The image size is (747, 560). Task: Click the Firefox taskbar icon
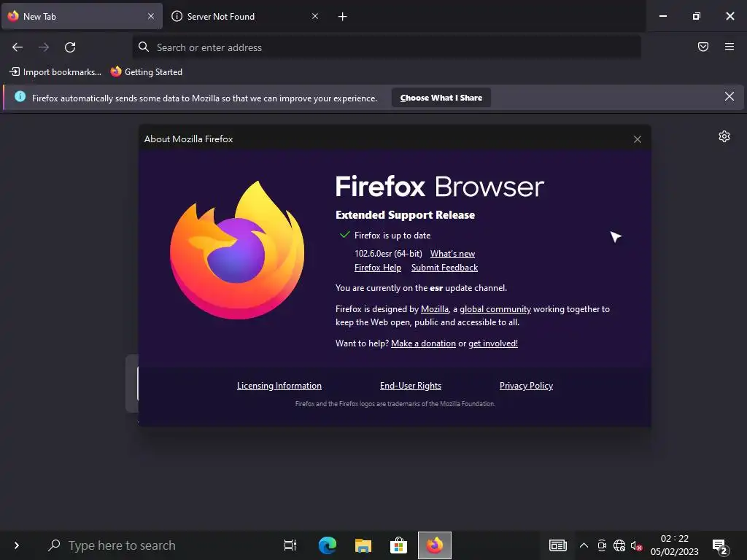click(435, 545)
